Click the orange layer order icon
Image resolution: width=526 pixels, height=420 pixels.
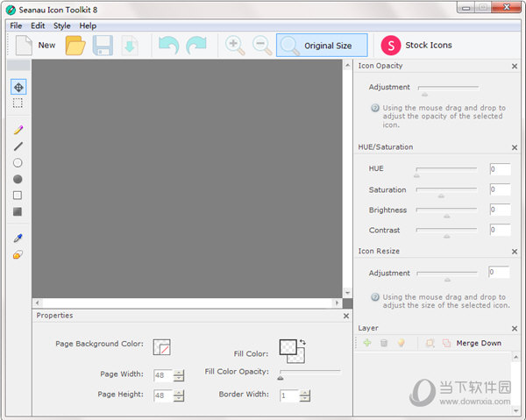430,343
